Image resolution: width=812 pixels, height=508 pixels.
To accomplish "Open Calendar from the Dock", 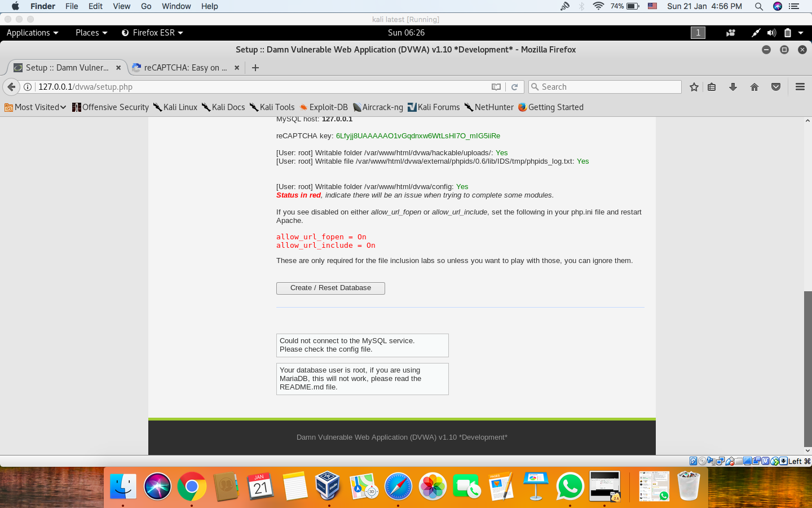I will coord(261,486).
